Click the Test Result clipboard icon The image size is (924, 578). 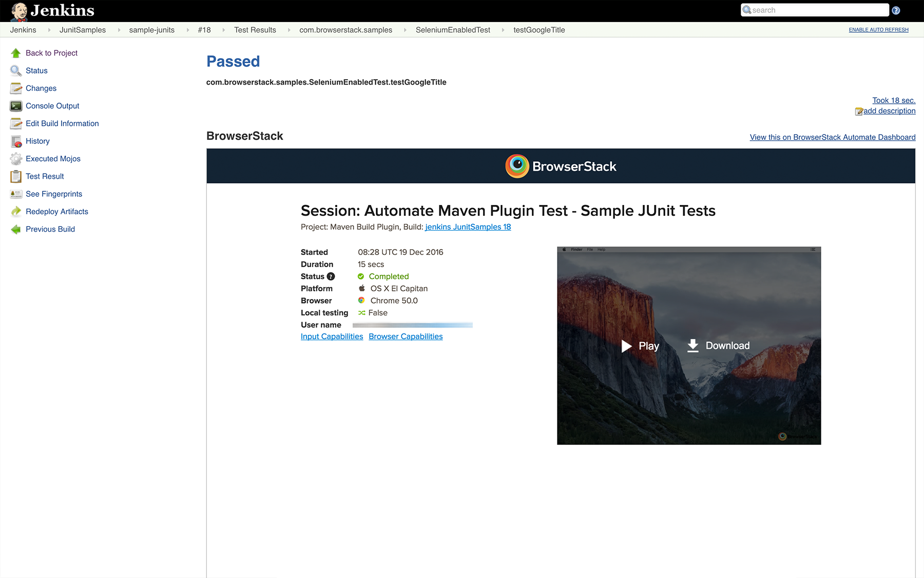tap(16, 176)
